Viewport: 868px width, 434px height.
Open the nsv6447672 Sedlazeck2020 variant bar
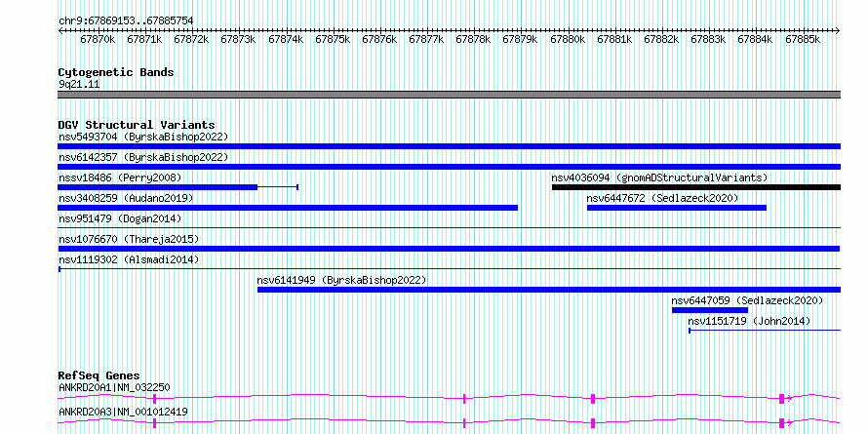[x=677, y=208]
